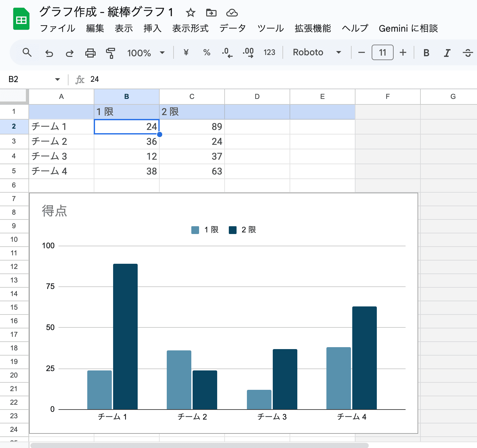The height and width of the screenshot is (448, 477).
Task: Click the search magnifier icon in toolbar
Action: point(27,52)
